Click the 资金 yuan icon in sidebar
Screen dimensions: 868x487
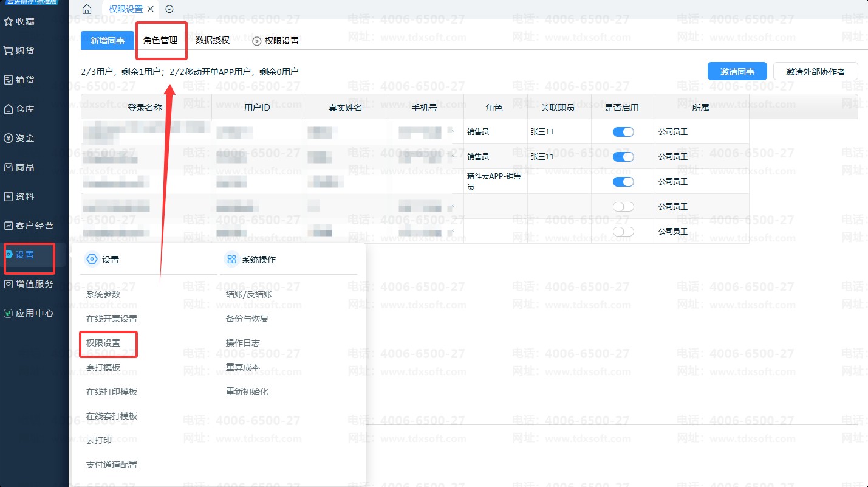tap(9, 138)
